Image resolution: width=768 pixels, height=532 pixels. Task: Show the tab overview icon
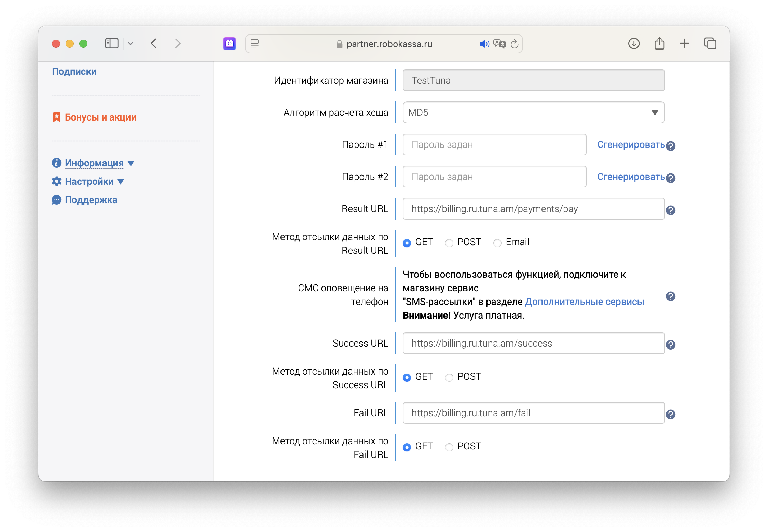pyautogui.click(x=710, y=44)
